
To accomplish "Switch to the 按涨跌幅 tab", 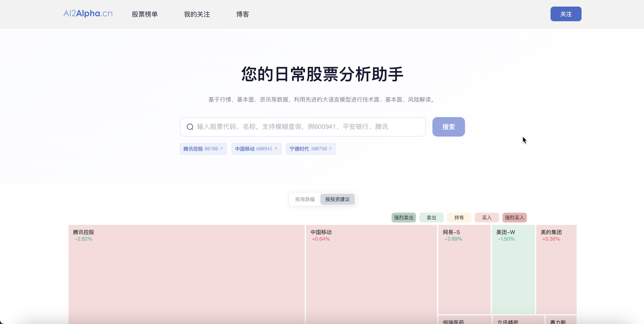I will tap(305, 199).
